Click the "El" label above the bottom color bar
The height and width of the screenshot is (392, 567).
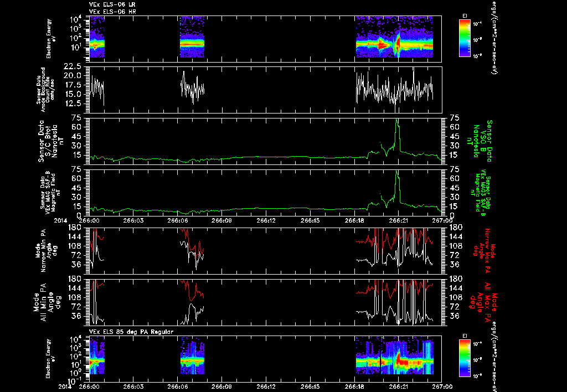coord(465,336)
